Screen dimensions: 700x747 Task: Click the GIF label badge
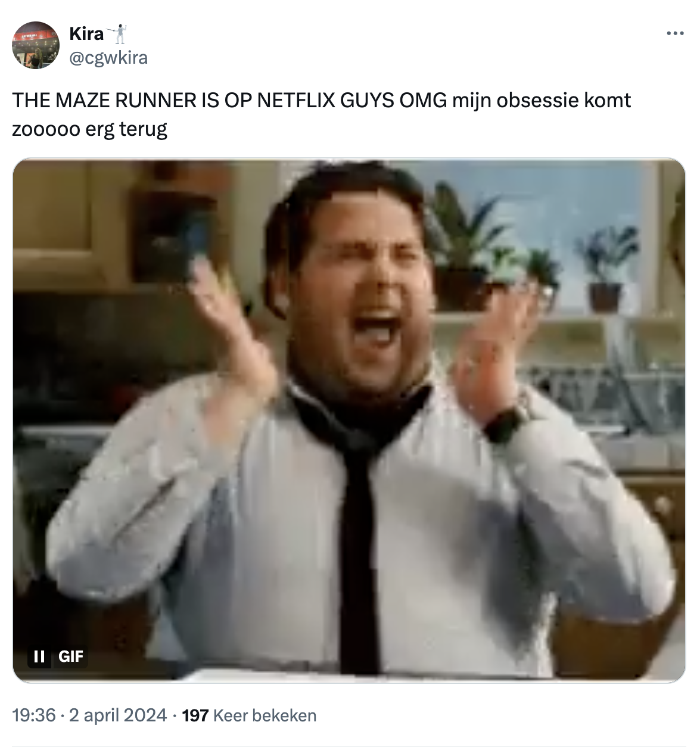pyautogui.click(x=71, y=656)
